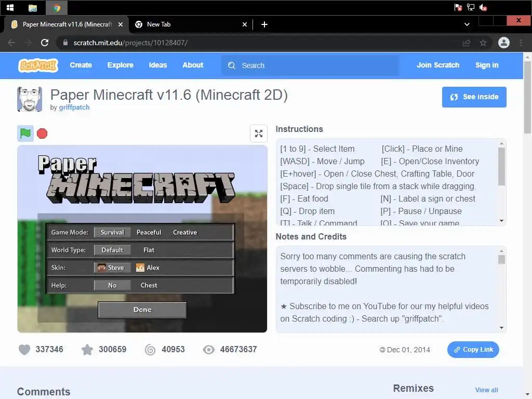Click Chrome icon in the taskbar
This screenshot has width=532, height=399.
pyautogui.click(x=57, y=8)
